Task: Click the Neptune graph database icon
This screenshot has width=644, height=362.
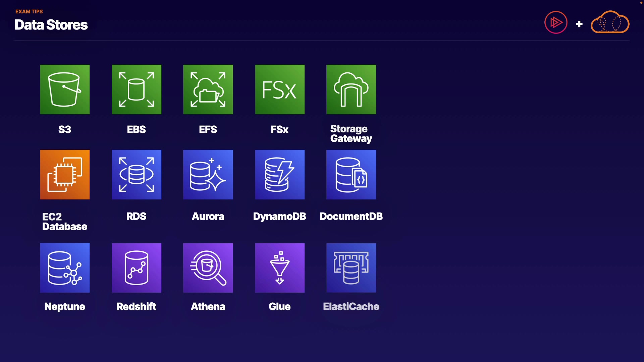Action: tap(65, 268)
